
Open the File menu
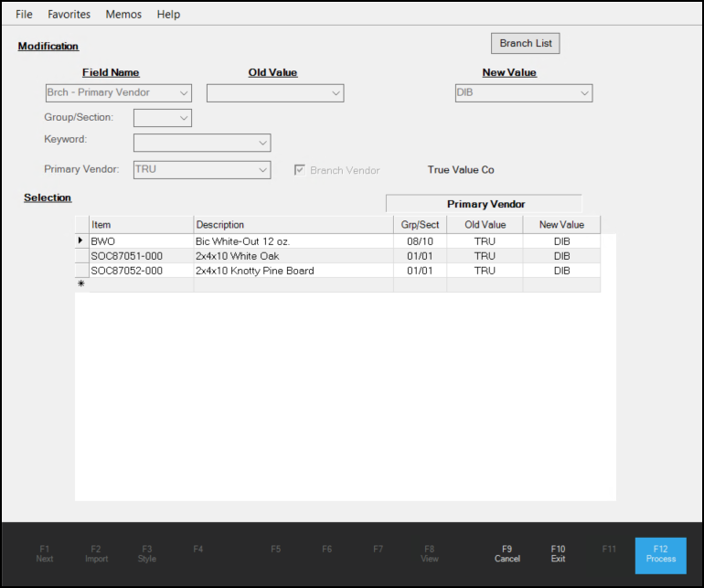24,15
